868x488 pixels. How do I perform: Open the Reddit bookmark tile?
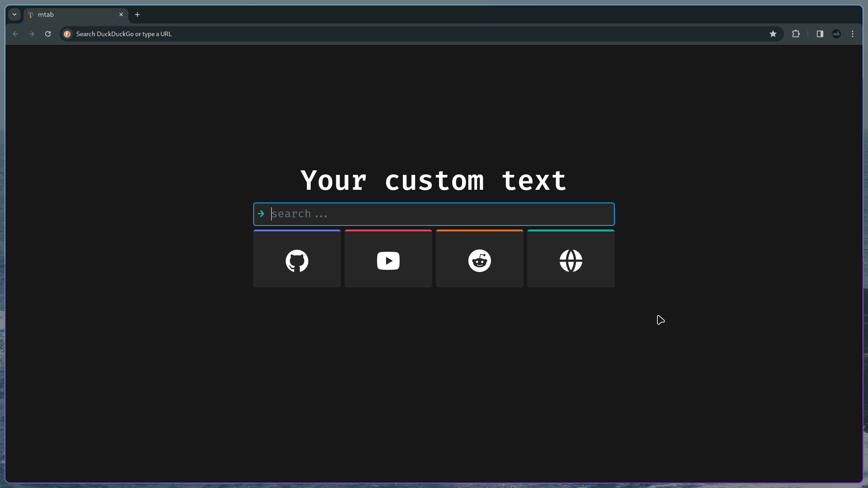tap(479, 259)
